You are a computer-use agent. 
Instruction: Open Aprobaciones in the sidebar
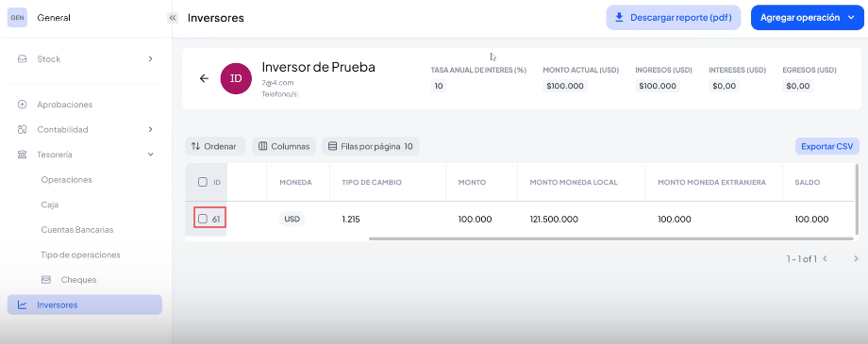click(x=65, y=105)
